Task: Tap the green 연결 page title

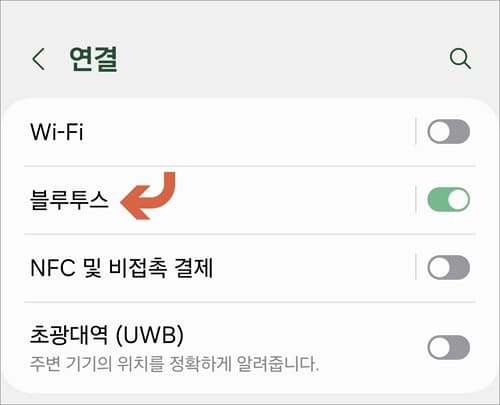Action: click(93, 59)
